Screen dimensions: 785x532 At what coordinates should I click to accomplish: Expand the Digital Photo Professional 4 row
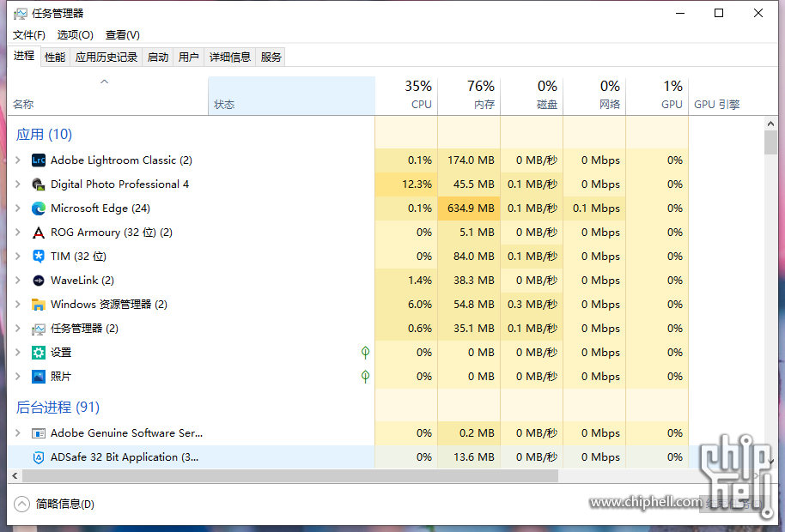coord(18,184)
